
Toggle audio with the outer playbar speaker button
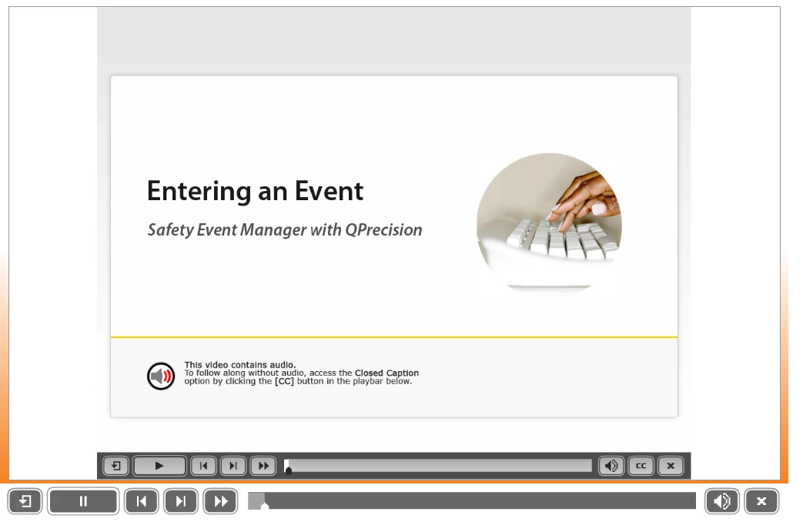click(x=721, y=501)
